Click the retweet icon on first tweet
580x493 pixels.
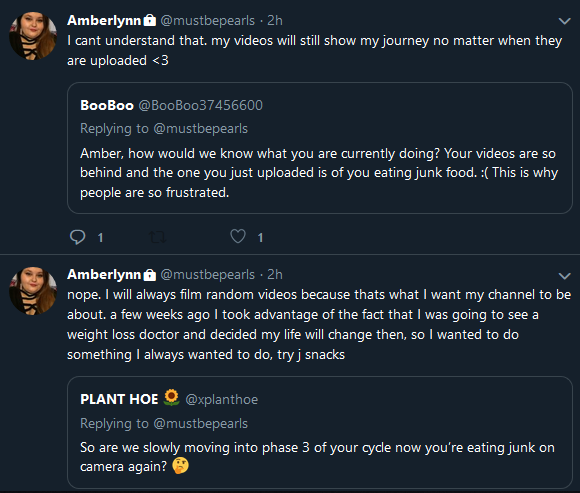click(x=158, y=237)
